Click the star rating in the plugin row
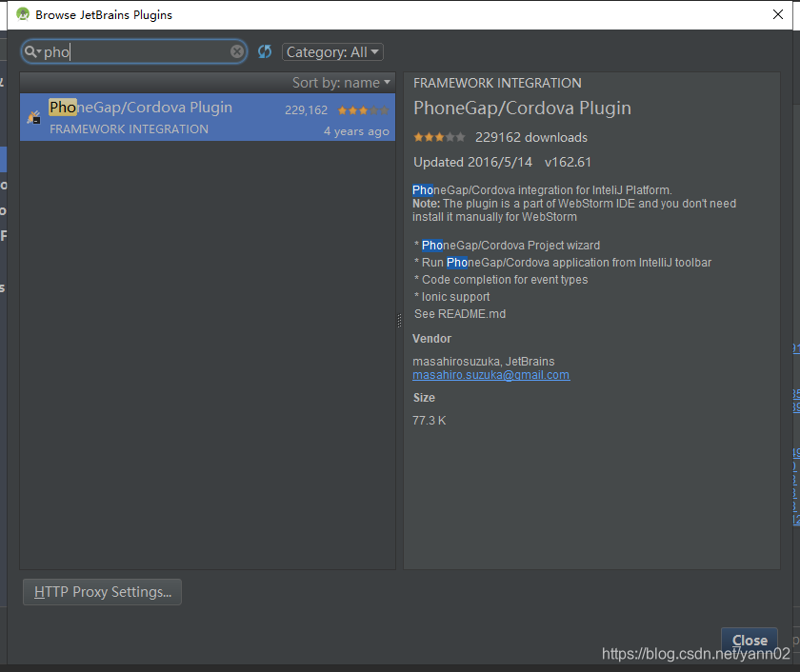The height and width of the screenshot is (672, 800). [363, 110]
